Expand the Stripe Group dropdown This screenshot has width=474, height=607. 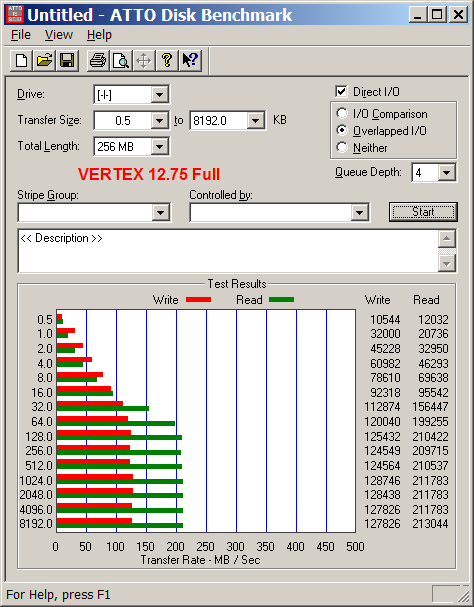coord(160,212)
